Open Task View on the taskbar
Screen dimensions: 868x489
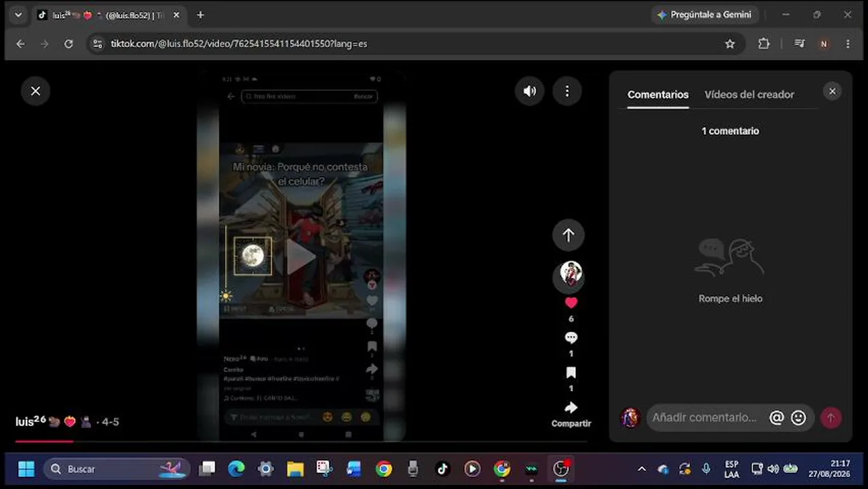pyautogui.click(x=207, y=469)
